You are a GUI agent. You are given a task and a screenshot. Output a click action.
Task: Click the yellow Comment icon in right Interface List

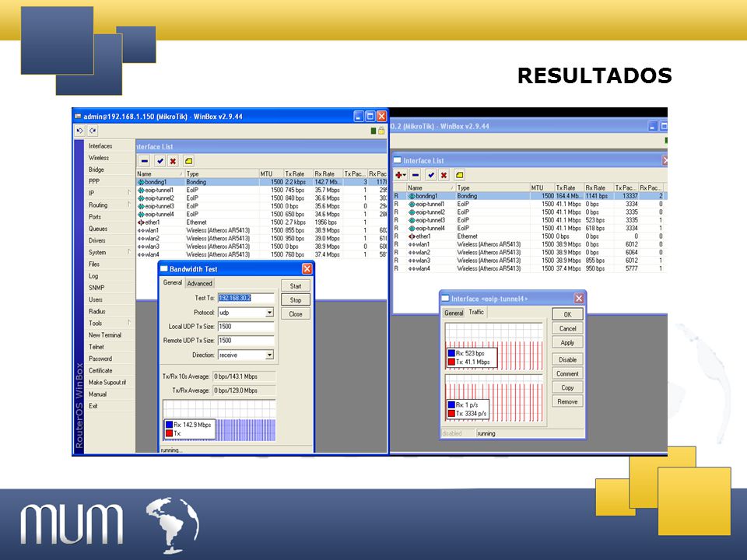click(459, 175)
